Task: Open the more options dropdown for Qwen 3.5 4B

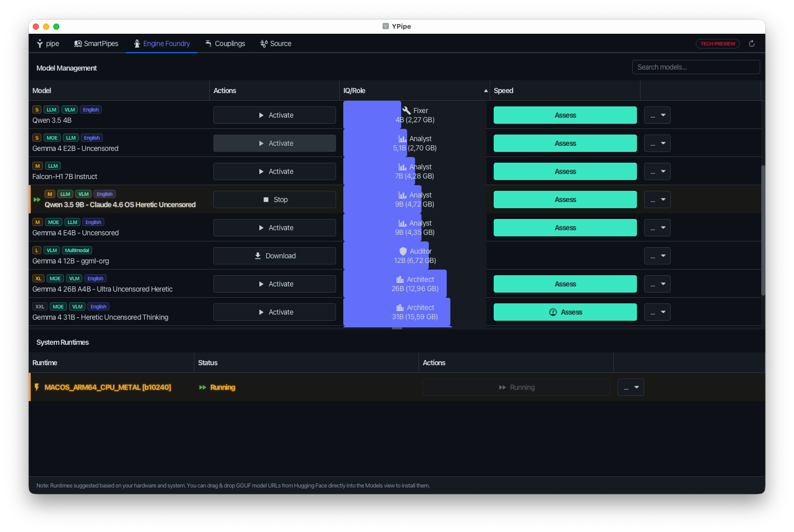Action: [x=657, y=115]
